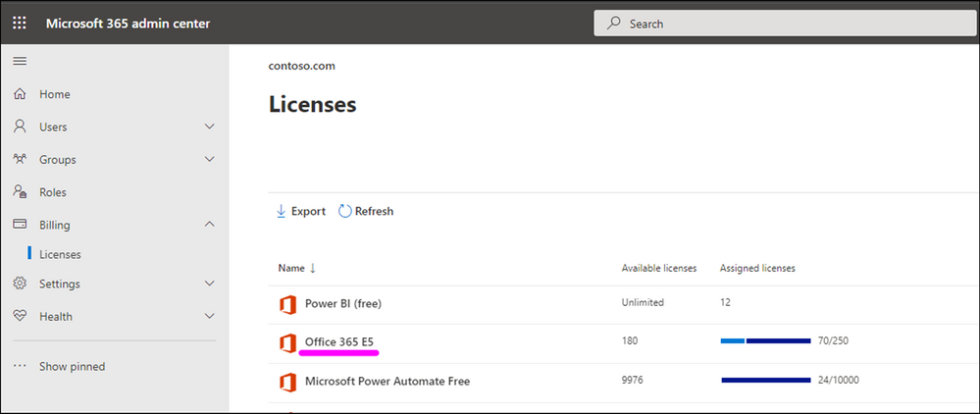Expand the Groups menu chevron
Screen dimensions: 980x414
(x=210, y=160)
